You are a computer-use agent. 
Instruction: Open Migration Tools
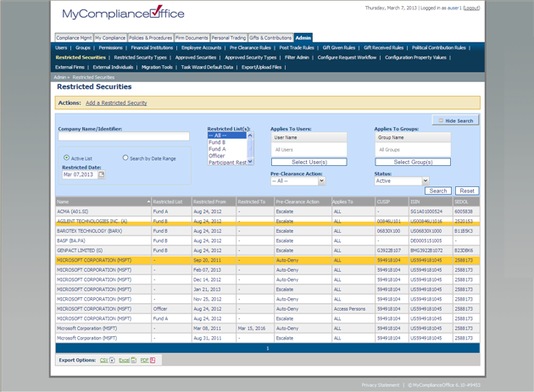tap(157, 68)
